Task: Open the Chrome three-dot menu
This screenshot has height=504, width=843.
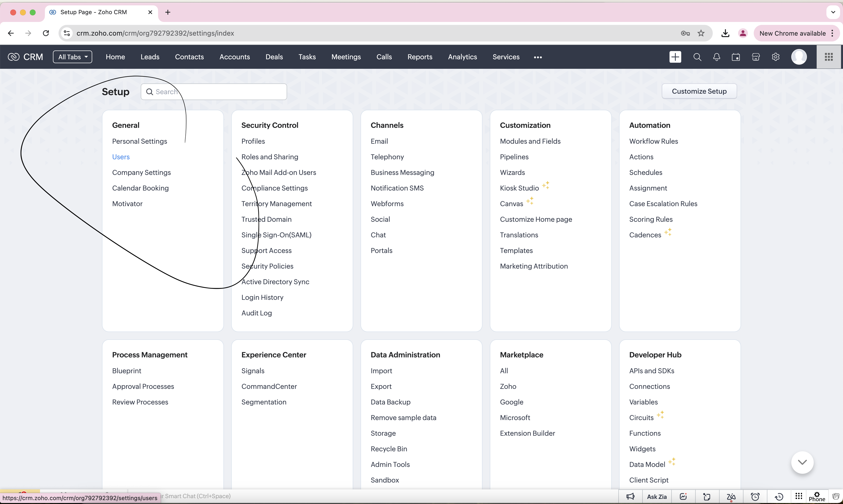Action: [832, 33]
